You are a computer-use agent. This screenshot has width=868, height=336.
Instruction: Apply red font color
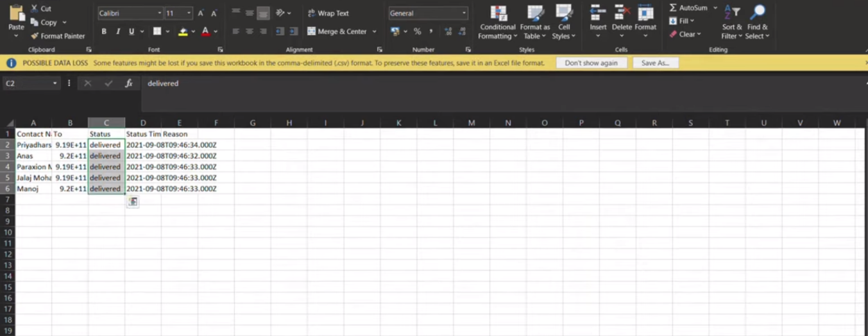click(x=205, y=31)
